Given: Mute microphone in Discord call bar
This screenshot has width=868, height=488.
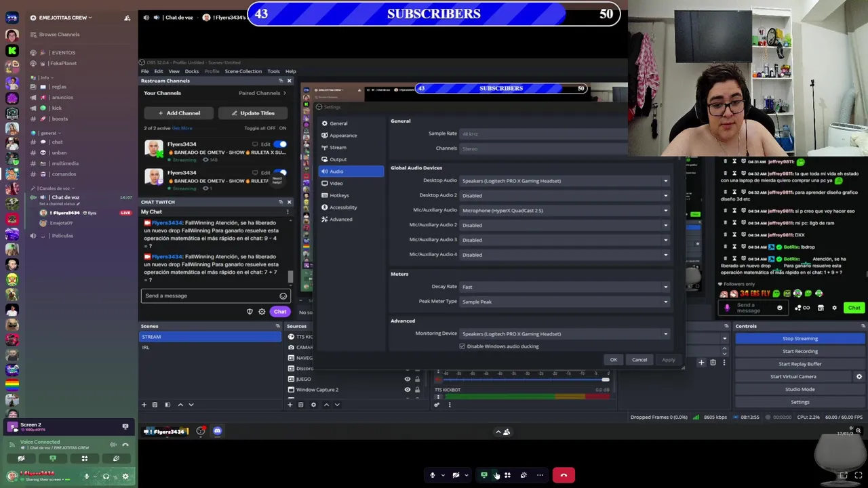Looking at the screenshot, I should (x=433, y=475).
